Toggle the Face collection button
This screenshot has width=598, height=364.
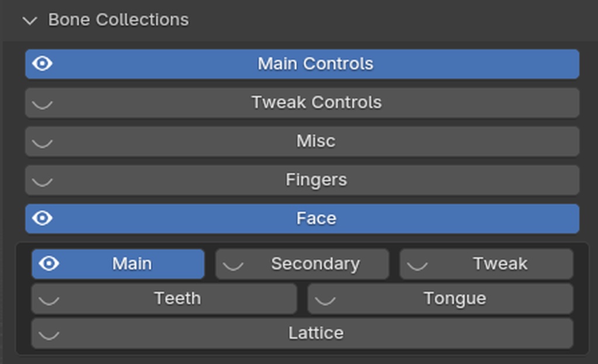coord(316,218)
